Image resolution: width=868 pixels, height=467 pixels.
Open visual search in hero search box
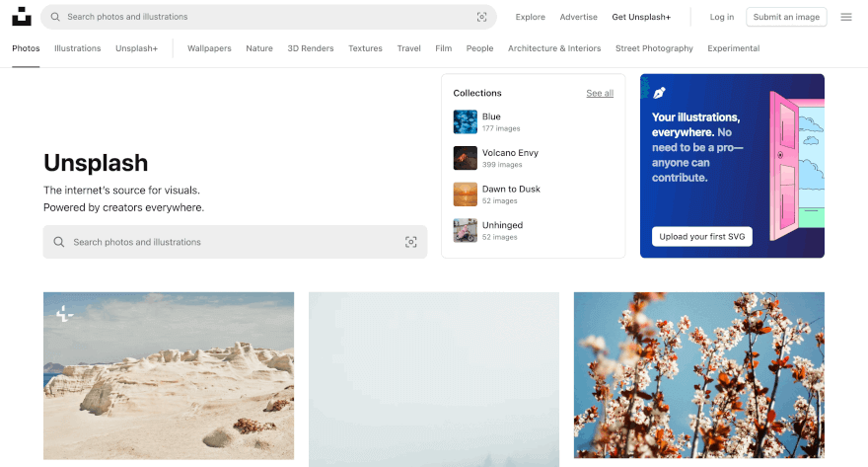pyautogui.click(x=410, y=242)
